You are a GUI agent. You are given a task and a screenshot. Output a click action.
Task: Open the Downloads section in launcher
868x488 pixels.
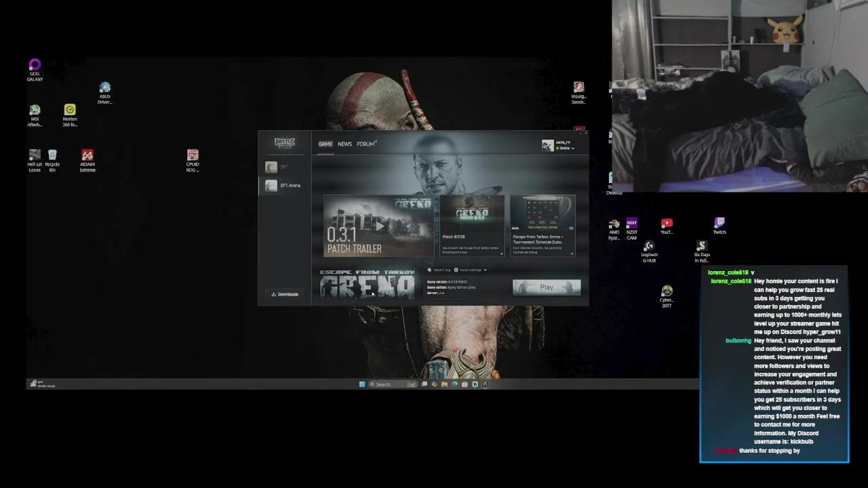(285, 294)
